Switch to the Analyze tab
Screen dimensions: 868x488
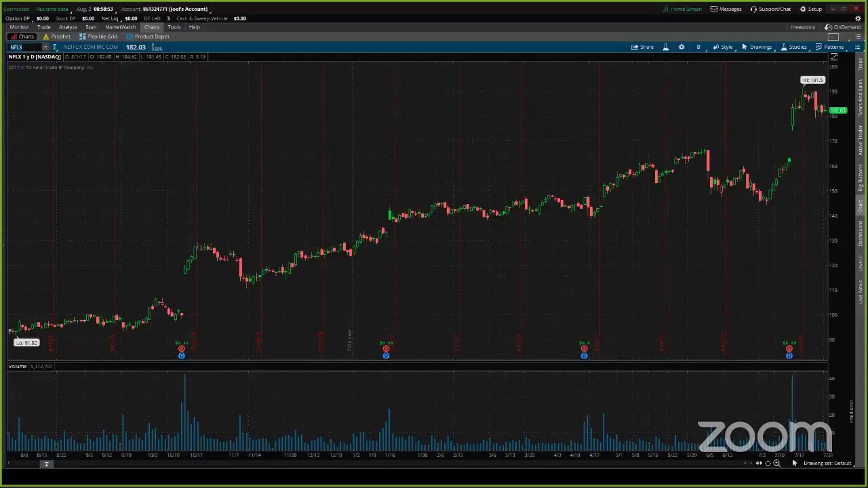[x=68, y=27]
